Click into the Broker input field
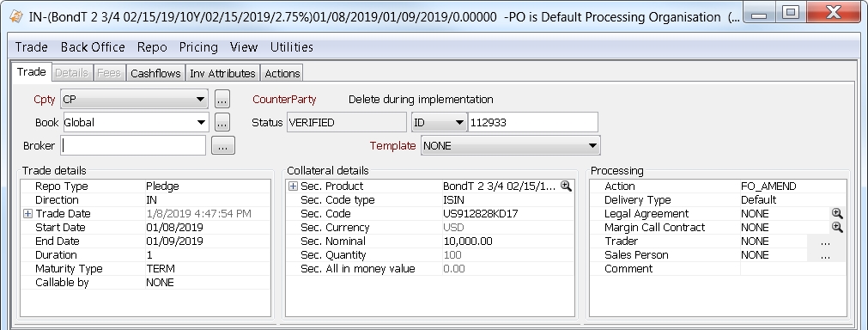Screen dimensions: 868x330 [133, 145]
